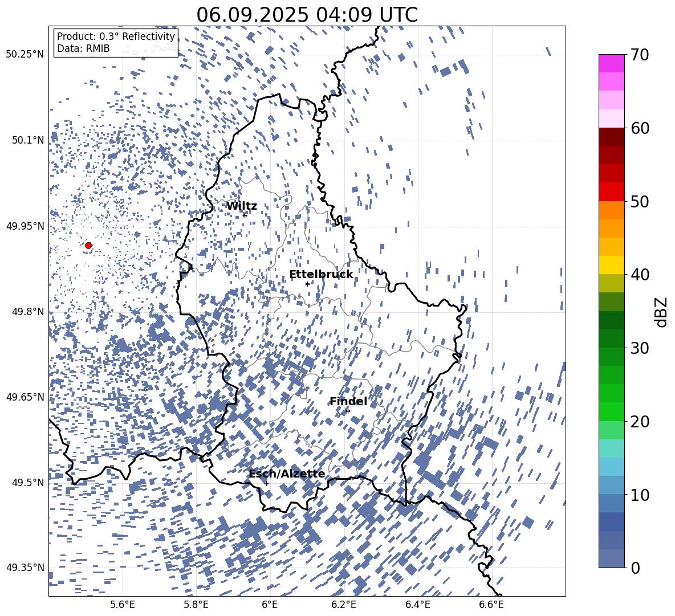675x616 pixels.
Task: Click the cross marker below Wiltz
Action: click(x=245, y=215)
